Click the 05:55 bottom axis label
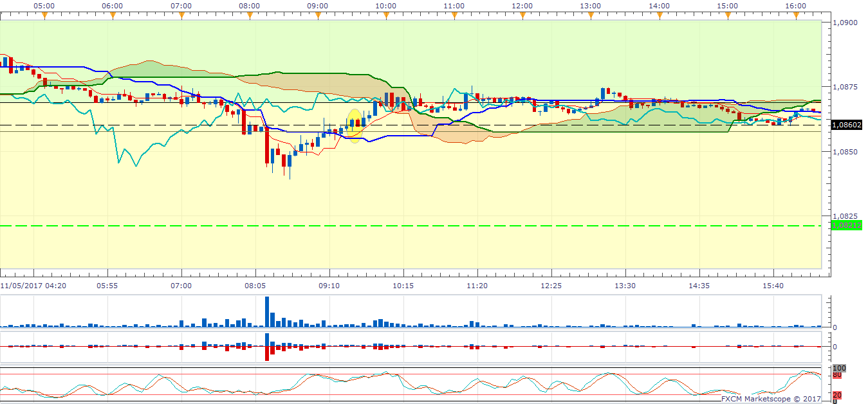This screenshot has width=868, height=404. tap(107, 285)
